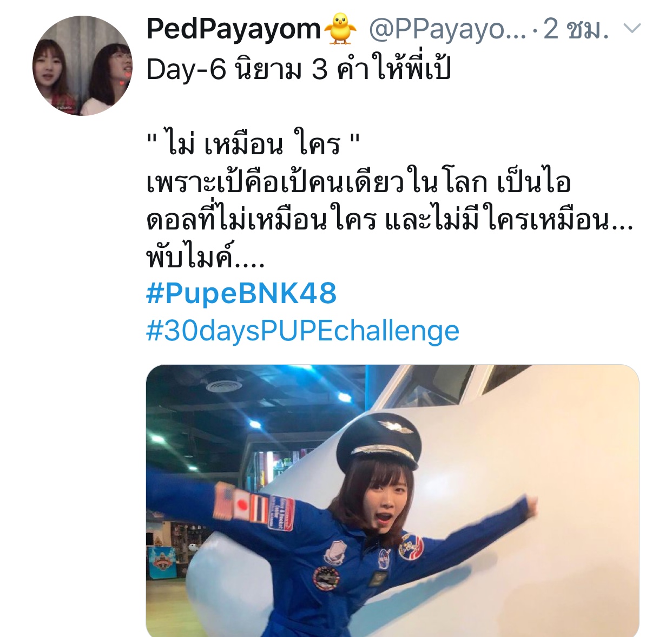Click the chick emoji beside PedPayayom
The width and height of the screenshot is (672, 637).
(x=340, y=29)
